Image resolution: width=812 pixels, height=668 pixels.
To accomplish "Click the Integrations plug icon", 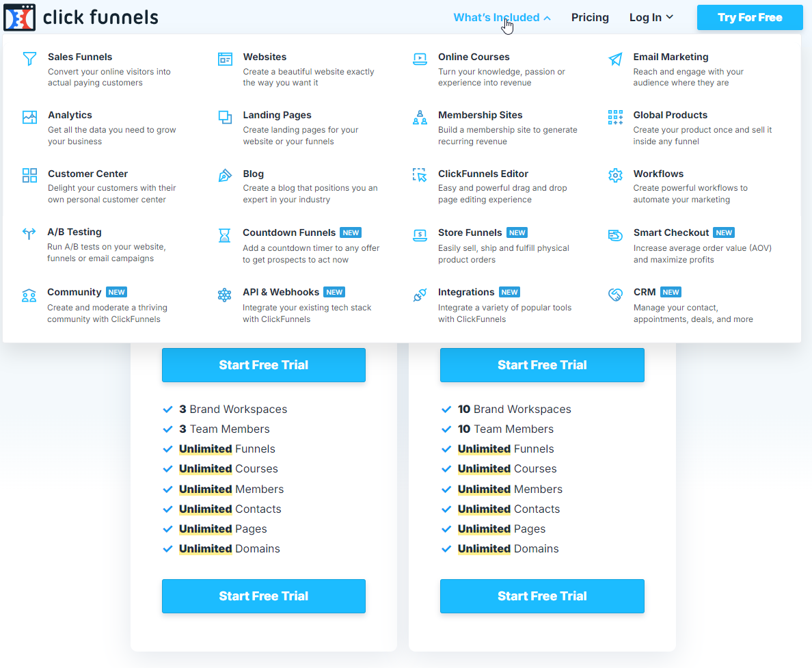I will [420, 295].
